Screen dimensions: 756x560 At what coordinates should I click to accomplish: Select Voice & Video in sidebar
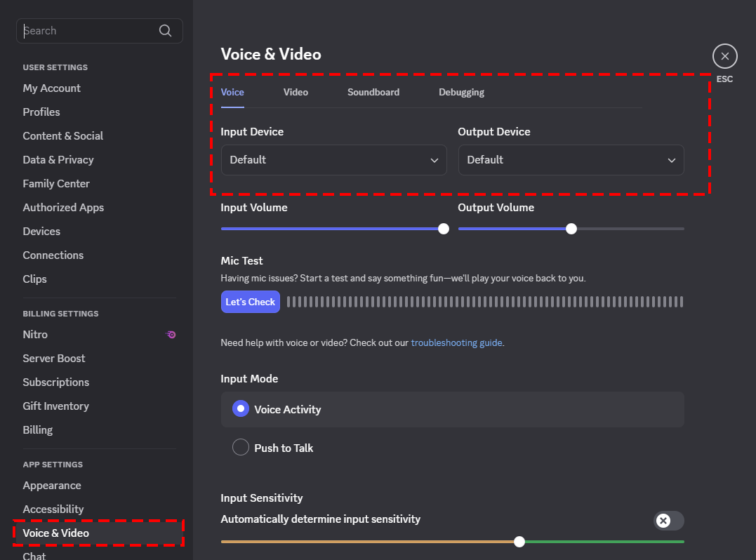point(99,533)
